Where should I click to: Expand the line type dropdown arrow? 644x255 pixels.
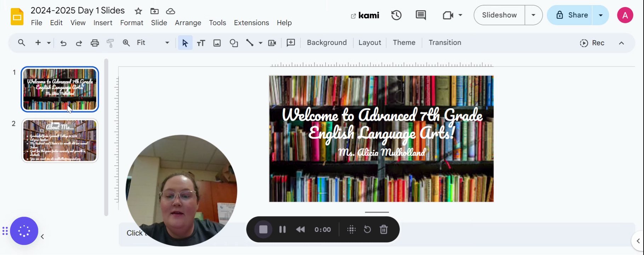pos(261,43)
